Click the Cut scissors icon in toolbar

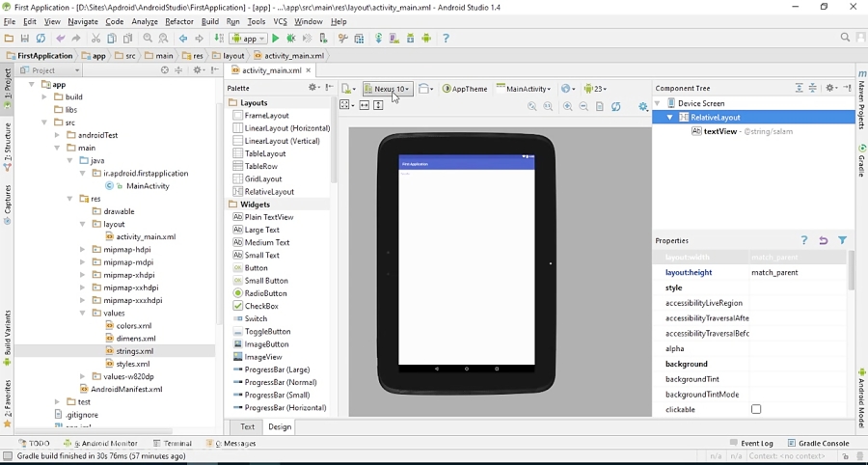click(95, 39)
